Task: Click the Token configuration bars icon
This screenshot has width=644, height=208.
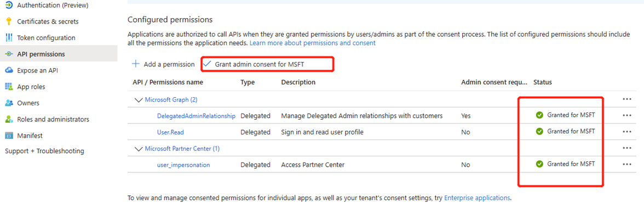Action: pos(9,38)
